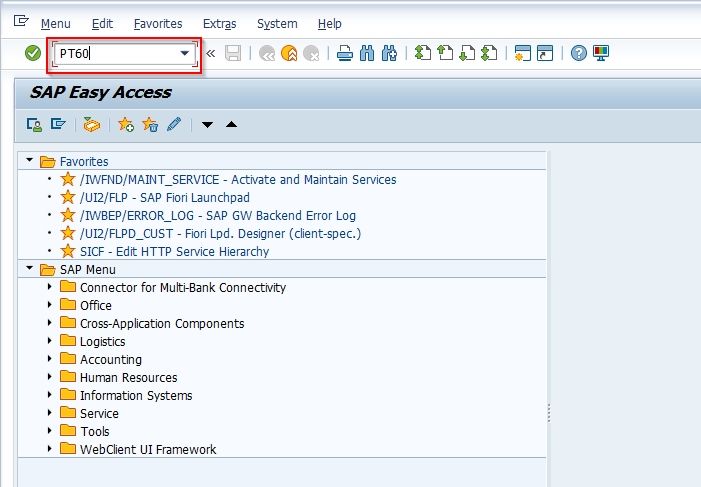Click the Change Favorites pencil icon
701x487 pixels.
tap(174, 124)
